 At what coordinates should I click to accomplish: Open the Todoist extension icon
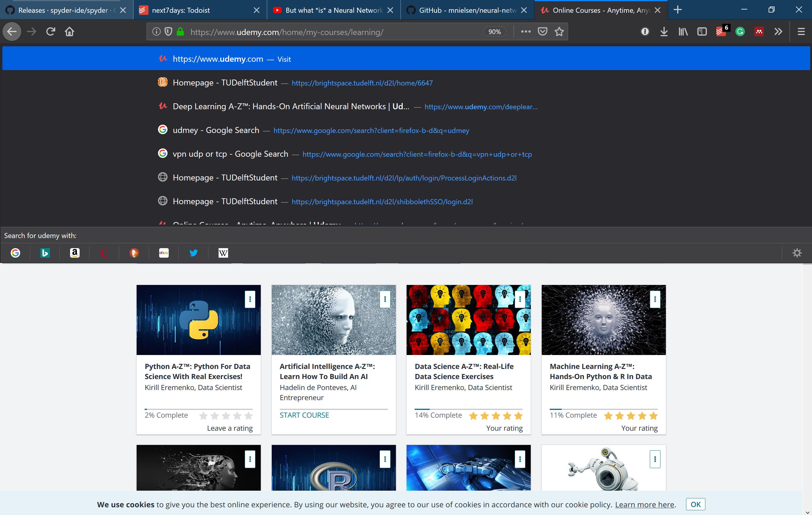(x=721, y=32)
